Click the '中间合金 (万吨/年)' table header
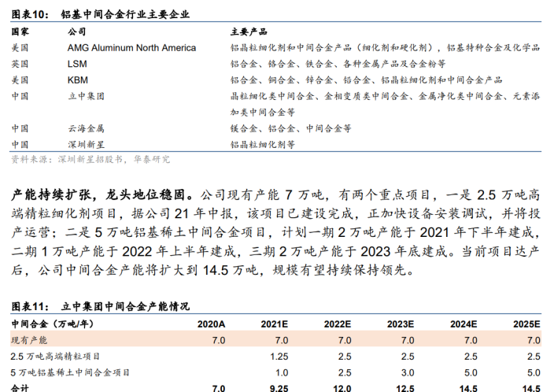The image size is (554, 392). tap(53, 324)
